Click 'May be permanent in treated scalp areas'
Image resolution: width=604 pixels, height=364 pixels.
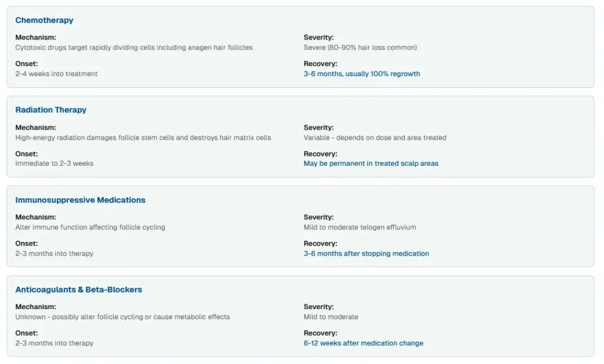click(x=371, y=163)
